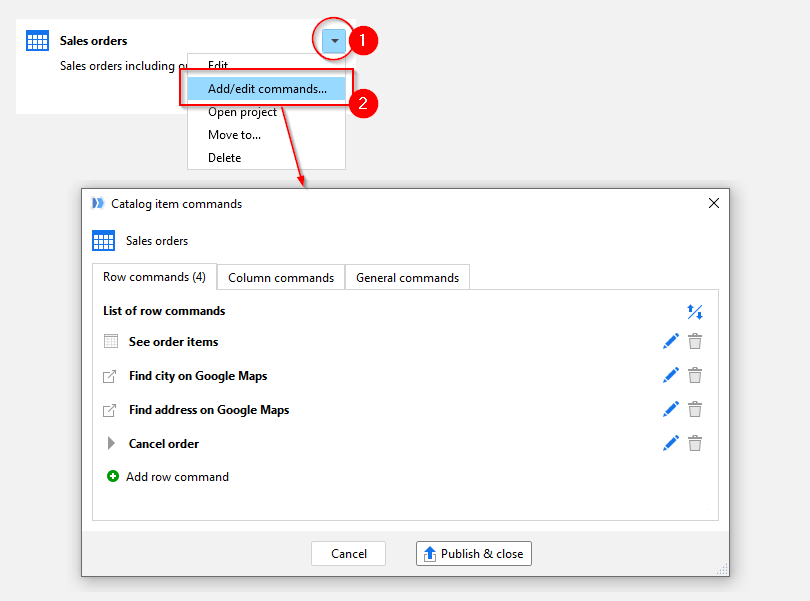Click external link icon beside Find city
Image resolution: width=810 pixels, height=601 pixels.
tap(110, 376)
